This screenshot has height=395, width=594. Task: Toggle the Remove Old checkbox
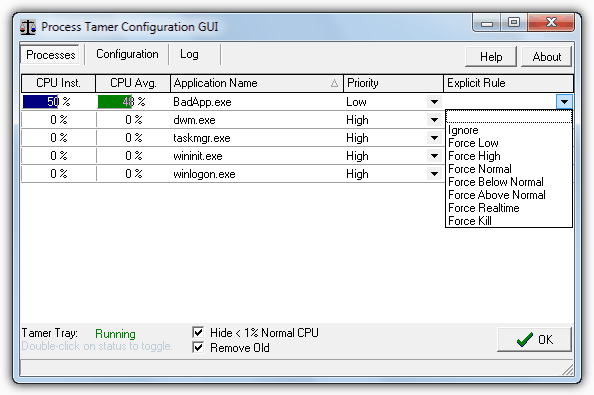click(198, 347)
